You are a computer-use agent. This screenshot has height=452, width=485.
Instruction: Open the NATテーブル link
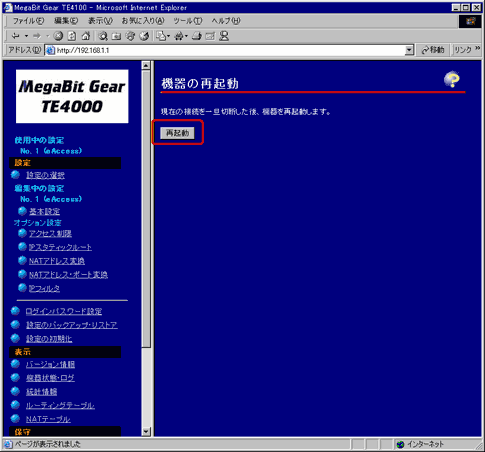click(x=48, y=419)
